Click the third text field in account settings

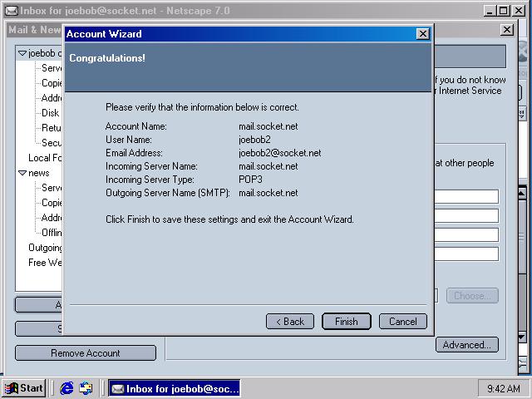(466, 234)
